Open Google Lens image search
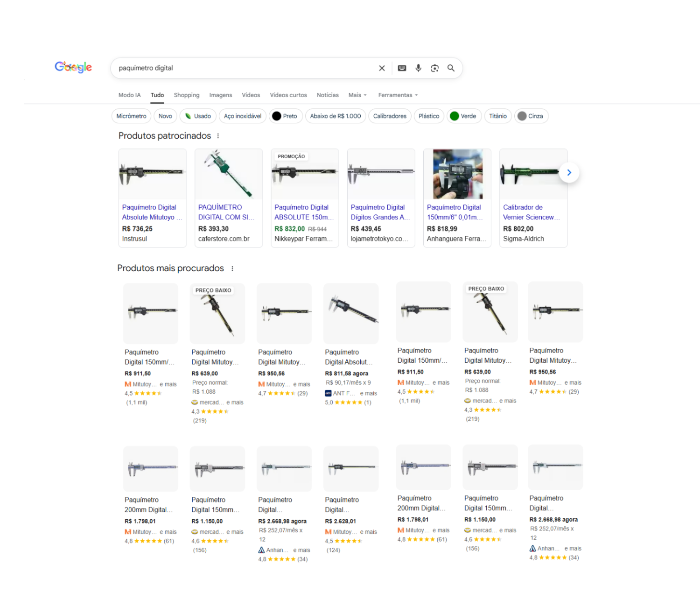Screen dimensions: 700x607 point(434,68)
